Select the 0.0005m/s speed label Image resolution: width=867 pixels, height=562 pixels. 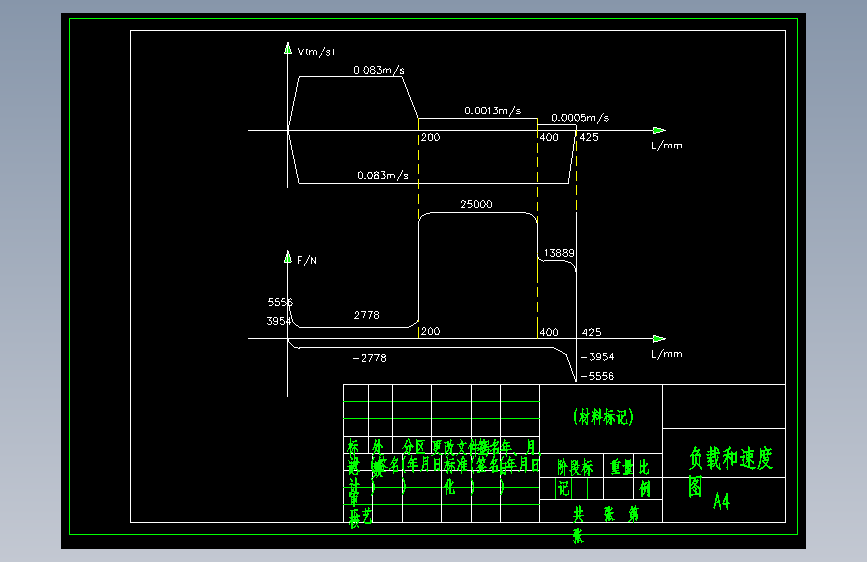579,118
